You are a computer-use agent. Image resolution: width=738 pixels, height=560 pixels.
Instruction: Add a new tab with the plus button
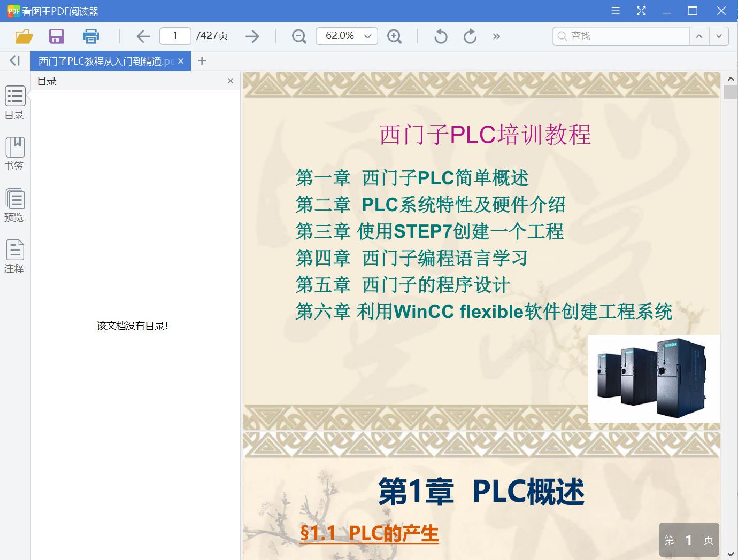point(202,61)
